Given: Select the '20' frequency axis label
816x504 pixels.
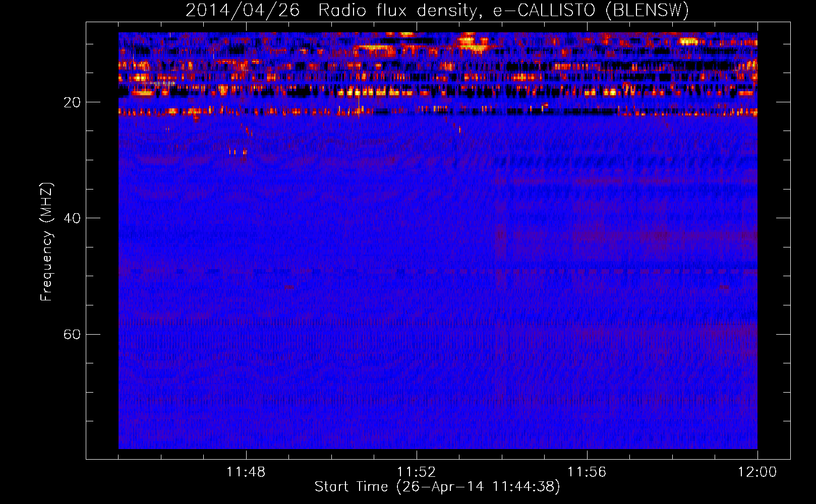Looking at the screenshot, I should 72,103.
